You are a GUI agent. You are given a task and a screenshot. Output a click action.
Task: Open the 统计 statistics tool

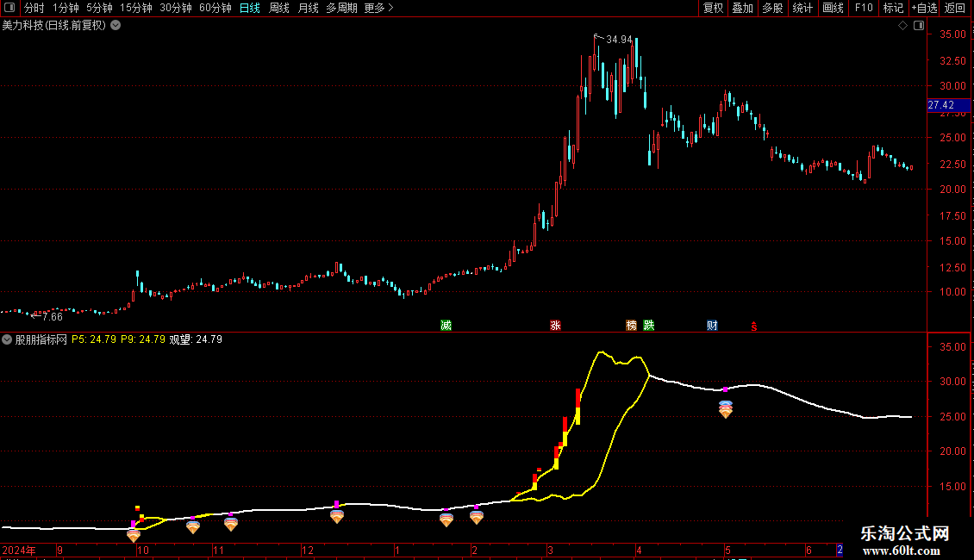pos(802,8)
